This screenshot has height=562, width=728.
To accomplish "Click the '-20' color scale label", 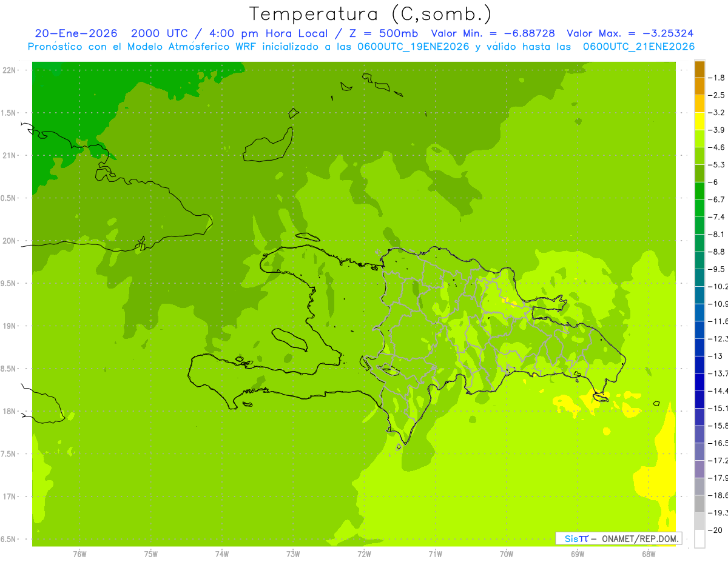I will pos(715,530).
